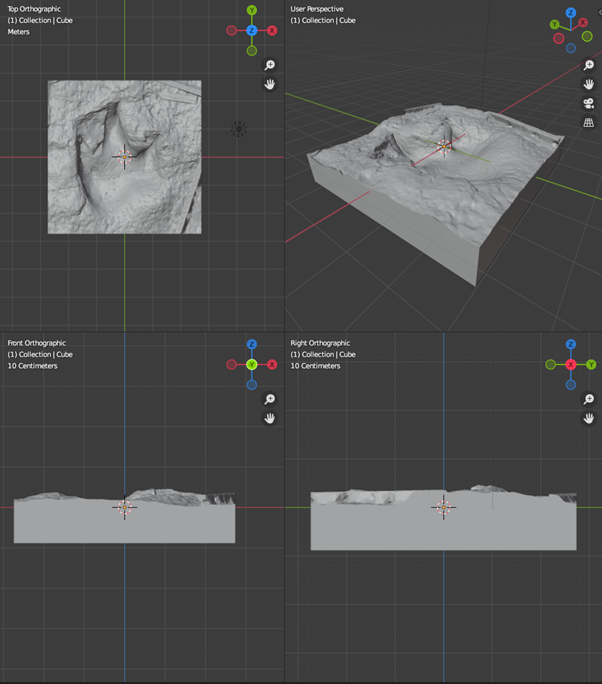Click the zoom magnifier in Top Orthographic view
Screen dimensions: 602x684
[270, 65]
